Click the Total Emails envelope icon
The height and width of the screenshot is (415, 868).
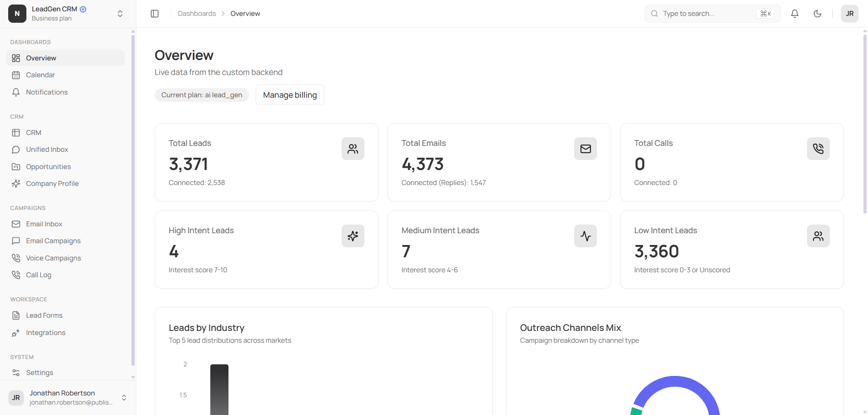point(585,149)
